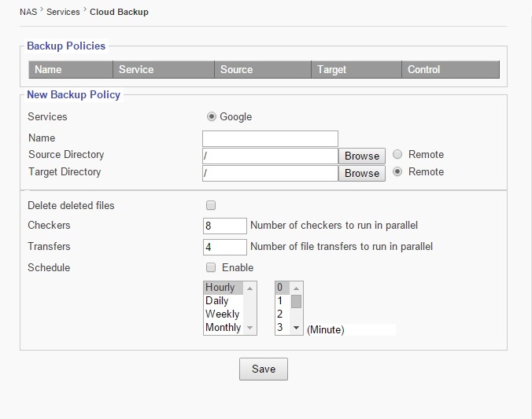This screenshot has height=419, width=532.
Task: Browse for the Target Directory
Action: 362,173
